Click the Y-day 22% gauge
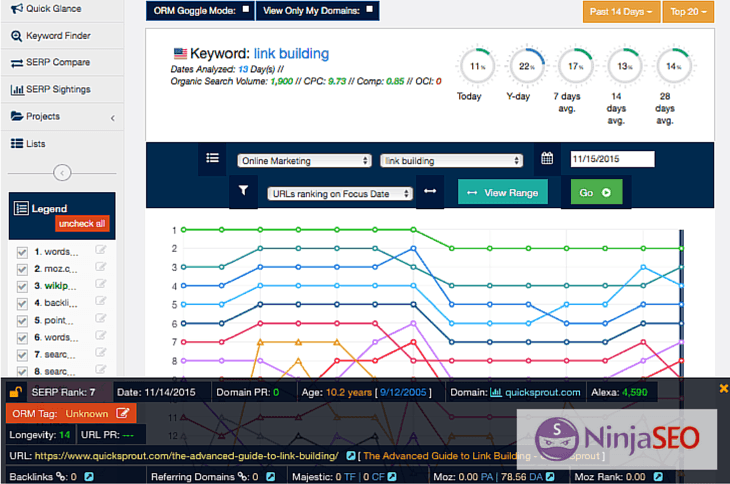This screenshot has width=730, height=484. coord(526,66)
